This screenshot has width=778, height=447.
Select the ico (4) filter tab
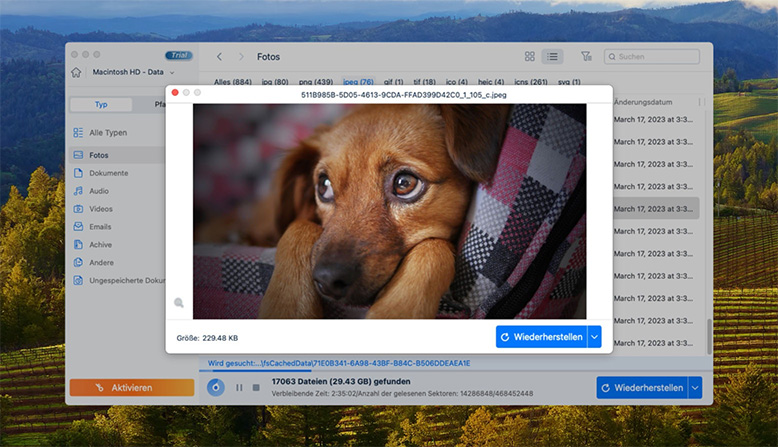click(456, 82)
